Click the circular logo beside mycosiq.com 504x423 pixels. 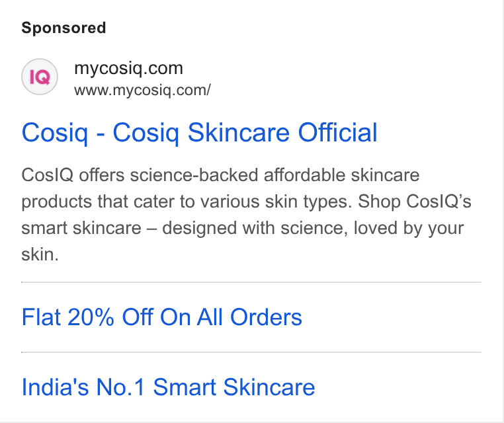pyautogui.click(x=40, y=77)
